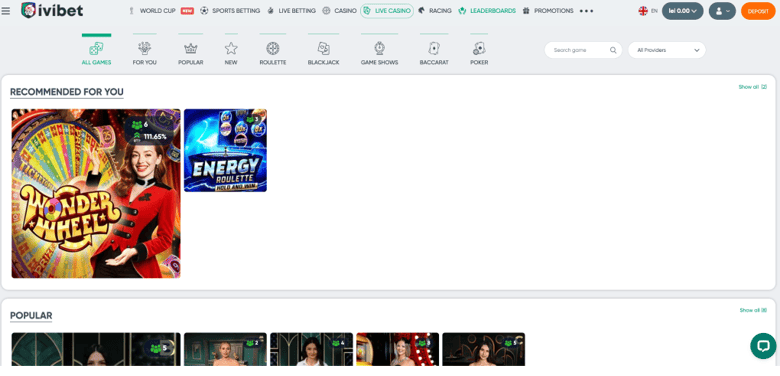The image size is (780, 376).
Task: Click the ivibet logo
Action: [52, 10]
